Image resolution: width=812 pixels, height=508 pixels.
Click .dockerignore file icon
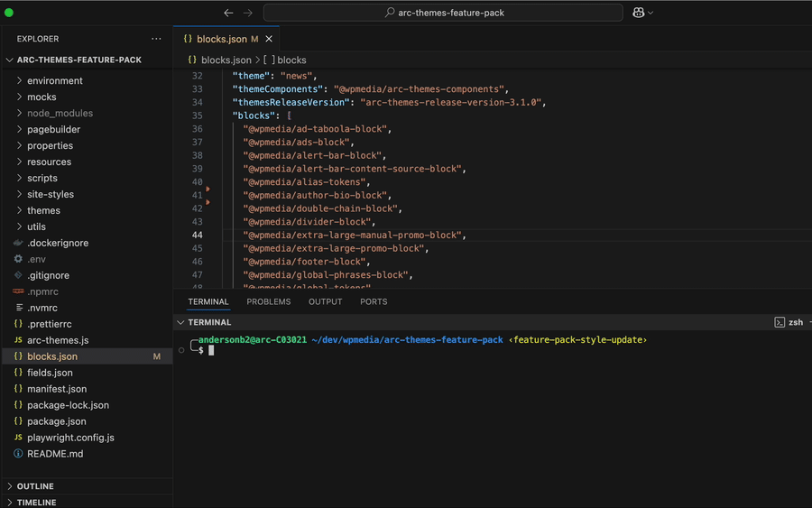[x=18, y=243]
